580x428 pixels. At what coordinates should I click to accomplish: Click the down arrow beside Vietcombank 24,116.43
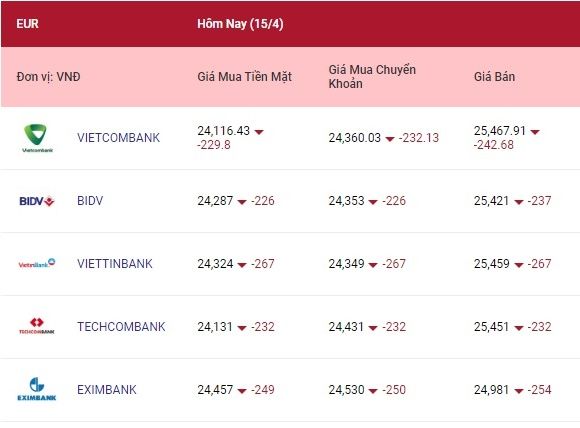pyautogui.click(x=259, y=132)
